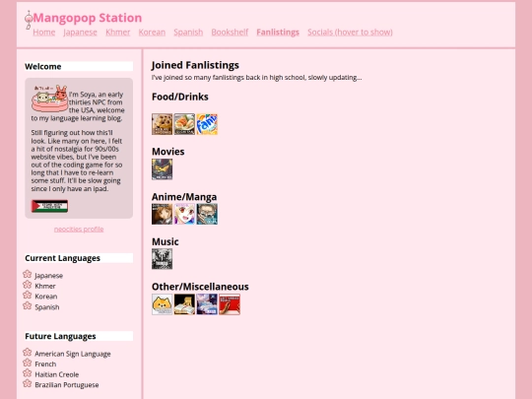The image size is (532, 399).
Task: Click the Palestine flag badge
Action: (x=49, y=206)
